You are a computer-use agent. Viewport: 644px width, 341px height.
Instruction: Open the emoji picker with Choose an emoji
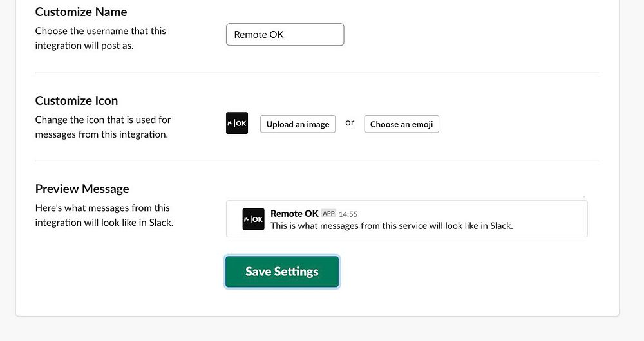tap(401, 124)
